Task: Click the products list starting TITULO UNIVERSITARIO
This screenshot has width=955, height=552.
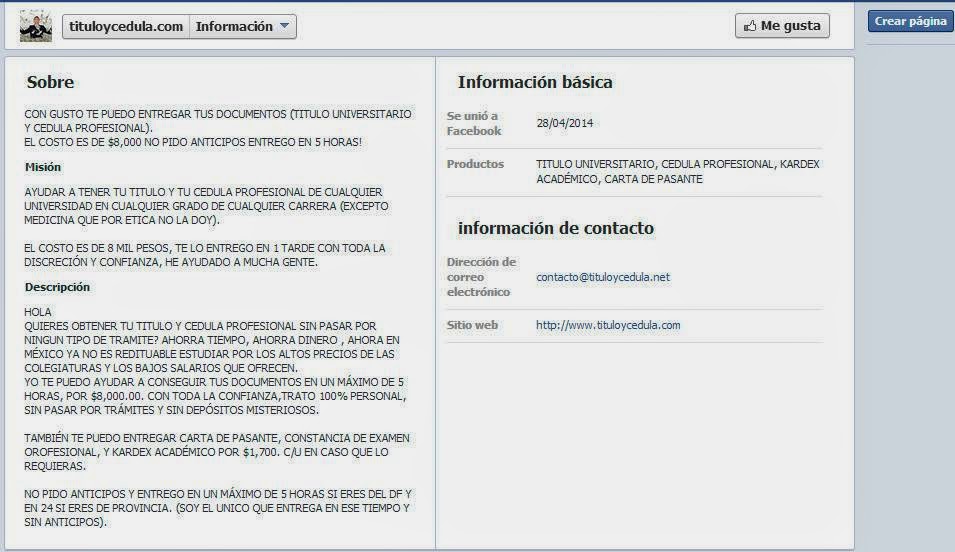Action: [x=678, y=172]
